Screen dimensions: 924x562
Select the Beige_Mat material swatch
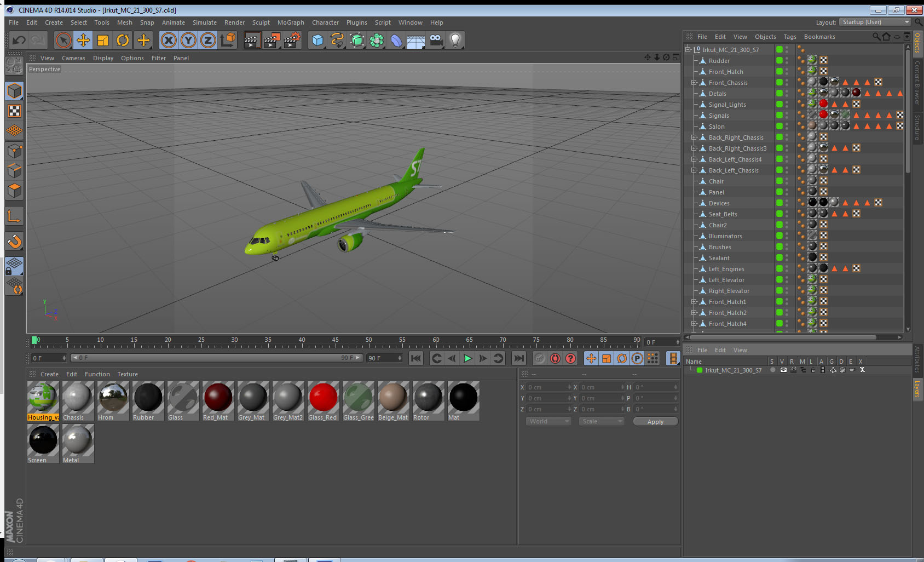[x=393, y=401]
